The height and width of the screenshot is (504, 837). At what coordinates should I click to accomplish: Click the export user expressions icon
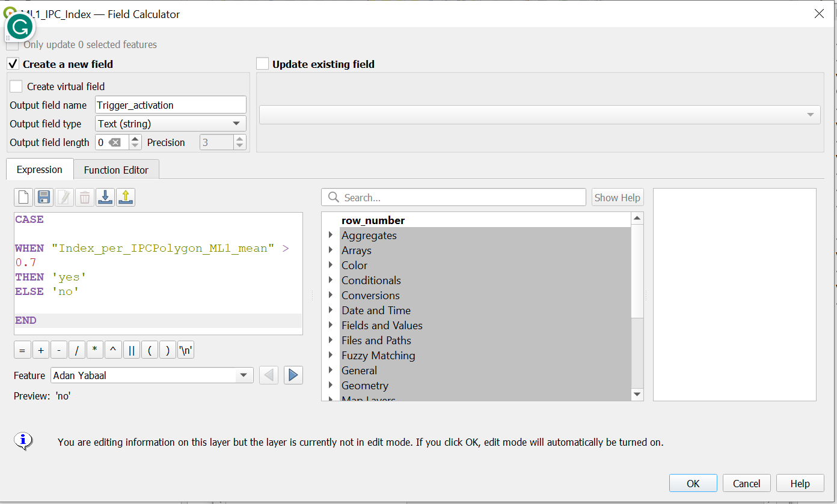126,197
